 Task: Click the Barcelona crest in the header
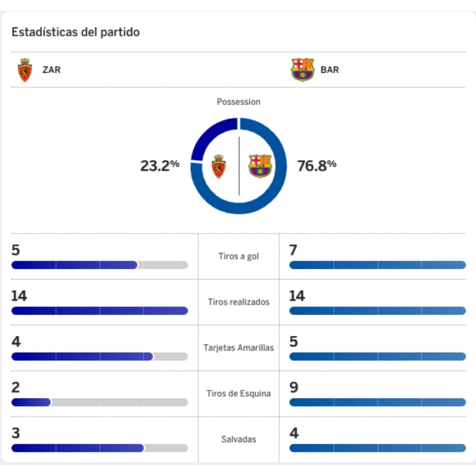point(302,70)
